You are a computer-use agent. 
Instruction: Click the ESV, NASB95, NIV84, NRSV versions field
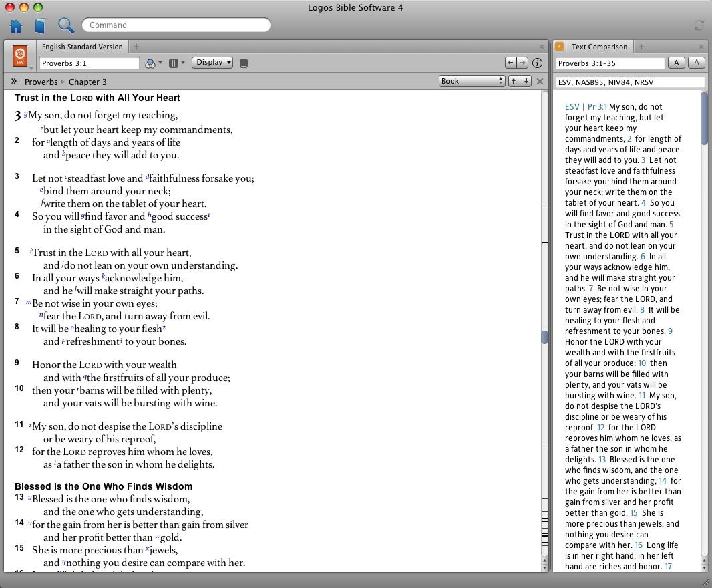(x=631, y=82)
